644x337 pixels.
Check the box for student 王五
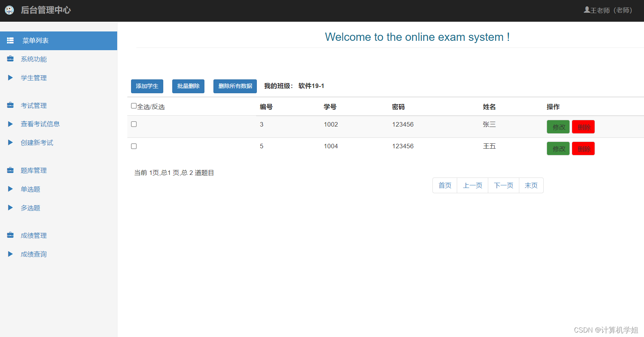tap(134, 146)
